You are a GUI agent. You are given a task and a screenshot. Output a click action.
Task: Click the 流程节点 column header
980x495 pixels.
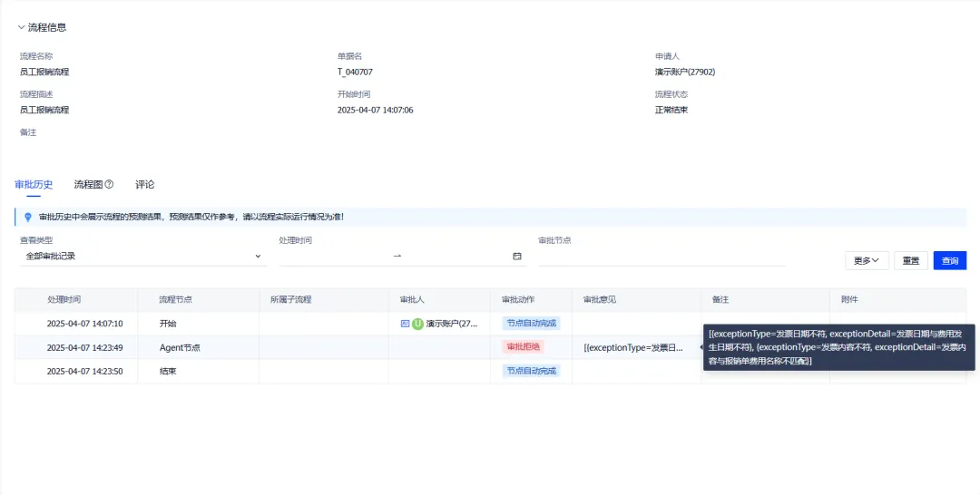(176, 299)
